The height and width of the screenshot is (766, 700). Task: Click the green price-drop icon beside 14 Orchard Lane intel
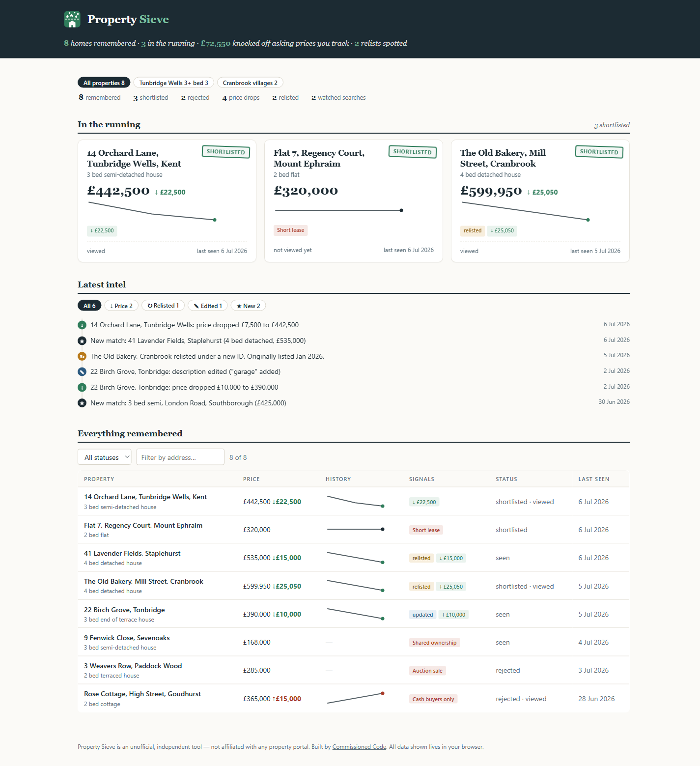coord(82,325)
